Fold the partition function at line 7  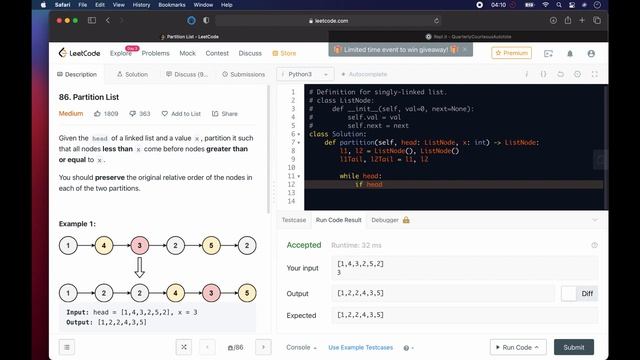coord(299,142)
